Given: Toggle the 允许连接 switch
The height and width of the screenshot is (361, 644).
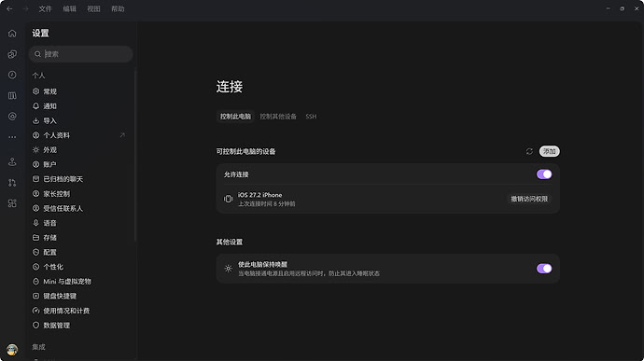Looking at the screenshot, I should coord(544,174).
